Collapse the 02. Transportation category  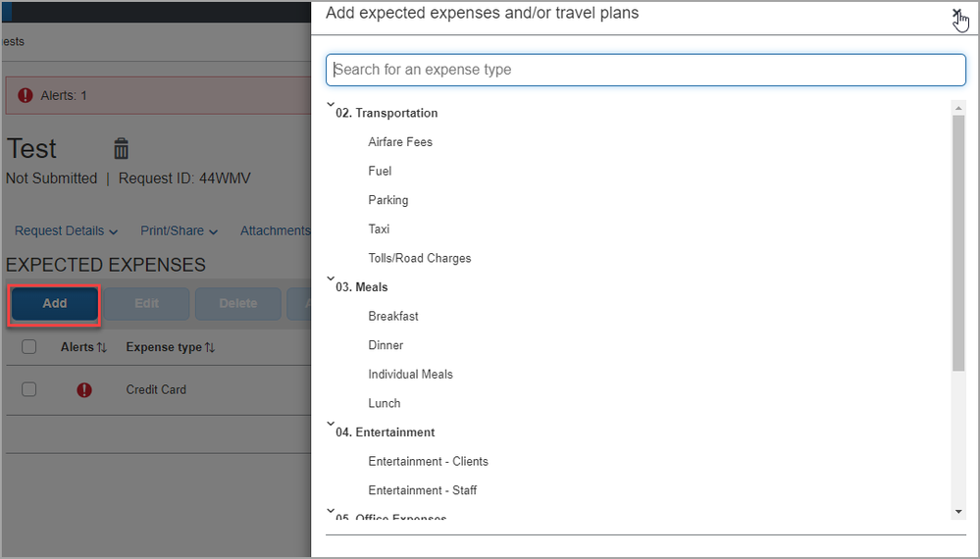click(x=331, y=105)
